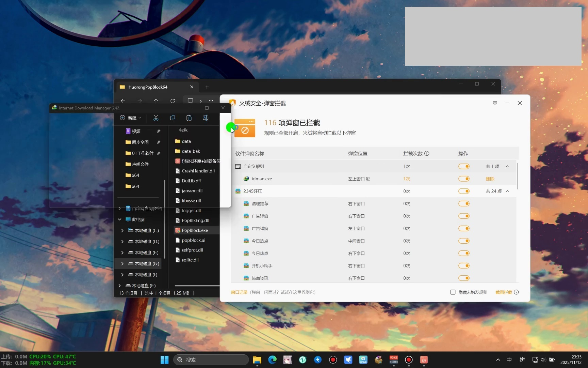Click screenshot icon next to 左上窗口 on idman.exe row
The height and width of the screenshot is (368, 588).
[368, 179]
